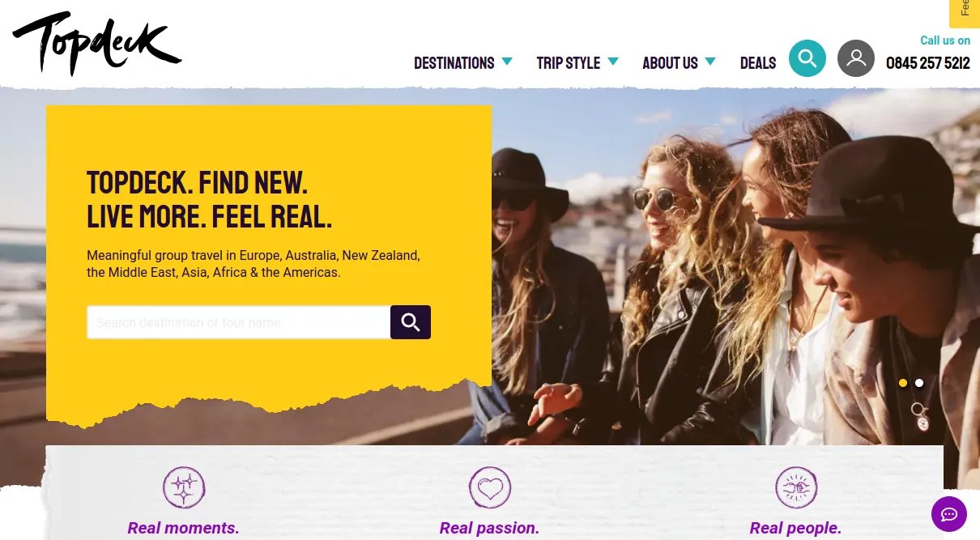Open the yellow Feedback tab
Image resolution: width=980 pixels, height=540 pixels.
[965, 14]
